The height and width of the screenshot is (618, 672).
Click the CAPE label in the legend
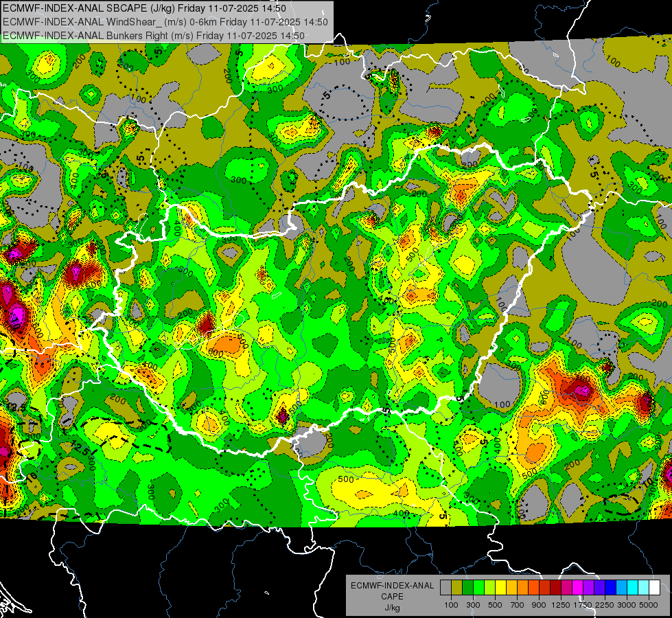pyautogui.click(x=392, y=597)
